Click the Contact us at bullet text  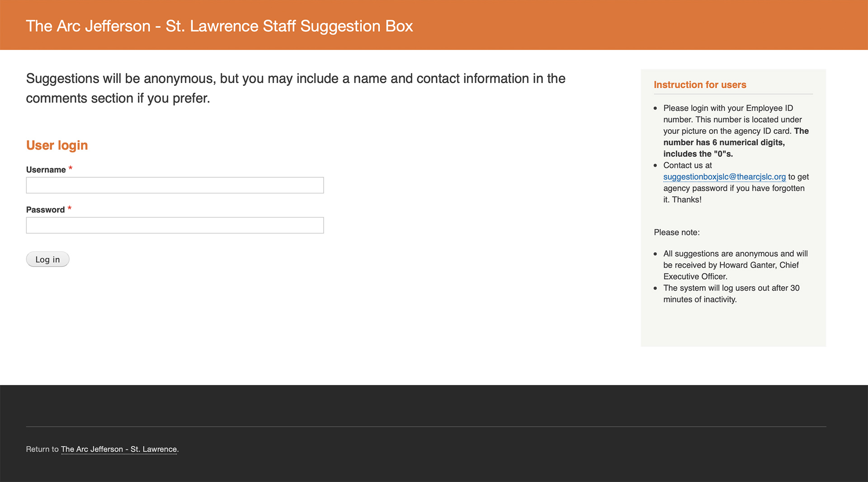point(736,182)
